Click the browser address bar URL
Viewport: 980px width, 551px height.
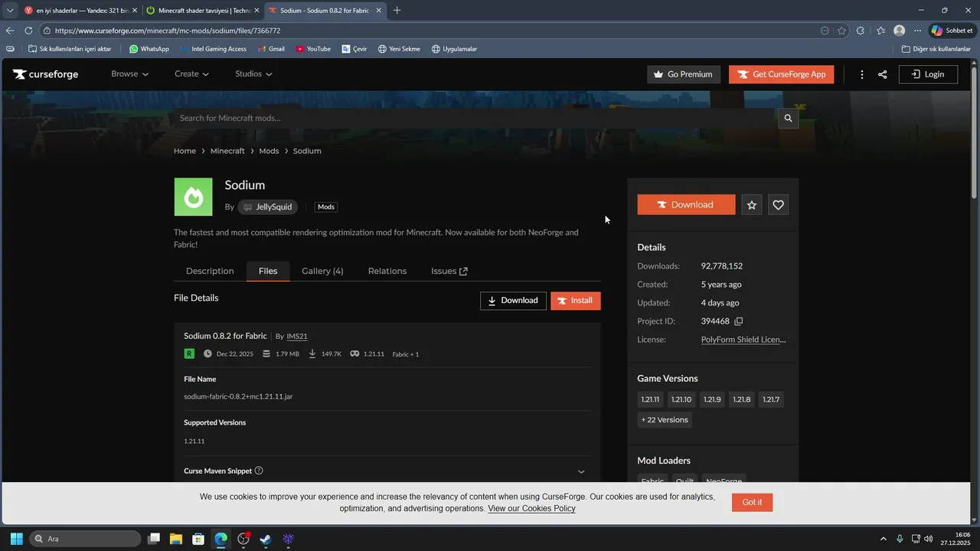pos(168,31)
